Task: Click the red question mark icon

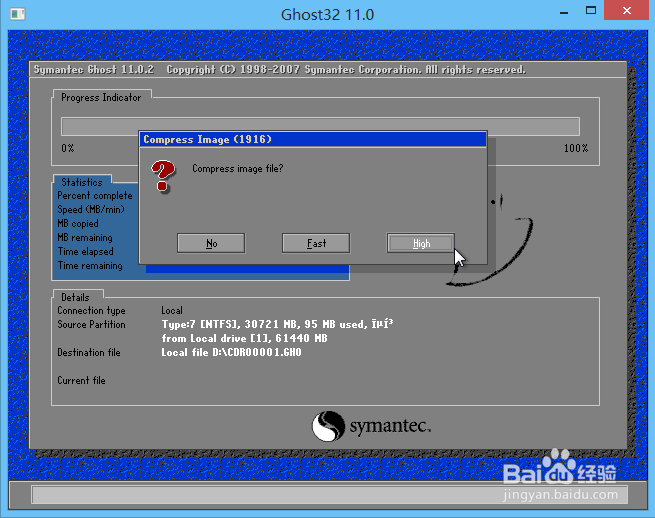Action: 163,176
